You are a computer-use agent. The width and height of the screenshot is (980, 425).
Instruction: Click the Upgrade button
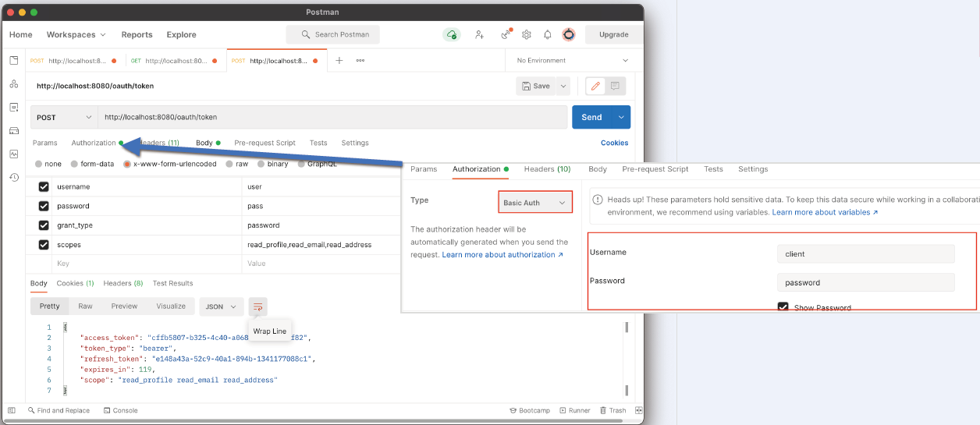point(613,34)
